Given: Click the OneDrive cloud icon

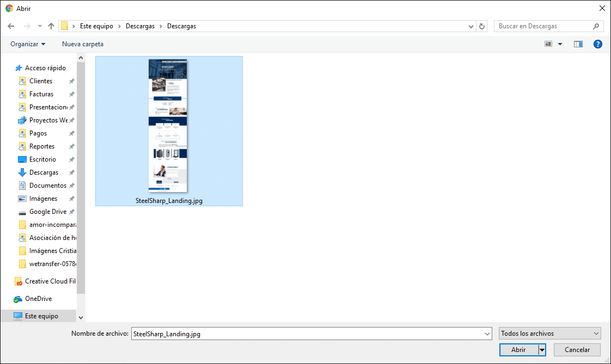Looking at the screenshot, I should point(18,299).
